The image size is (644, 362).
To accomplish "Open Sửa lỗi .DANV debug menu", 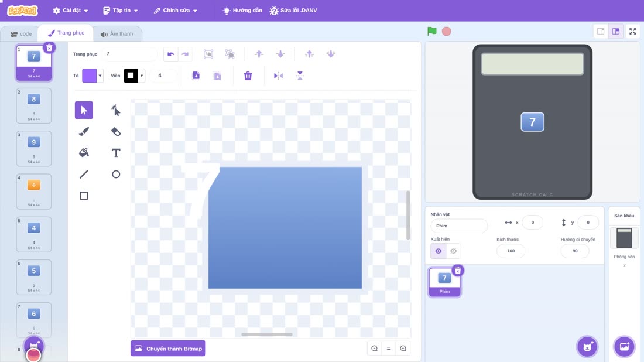I will tap(293, 11).
